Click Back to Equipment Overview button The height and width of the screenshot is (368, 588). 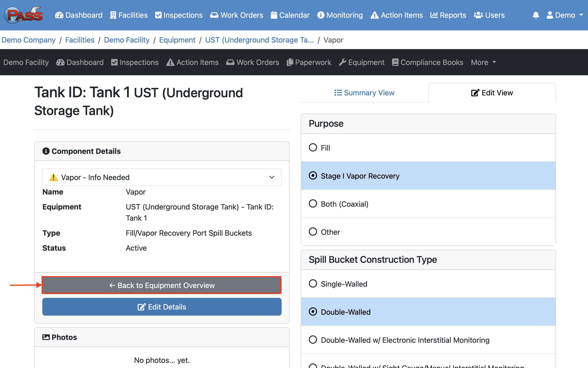coord(162,285)
